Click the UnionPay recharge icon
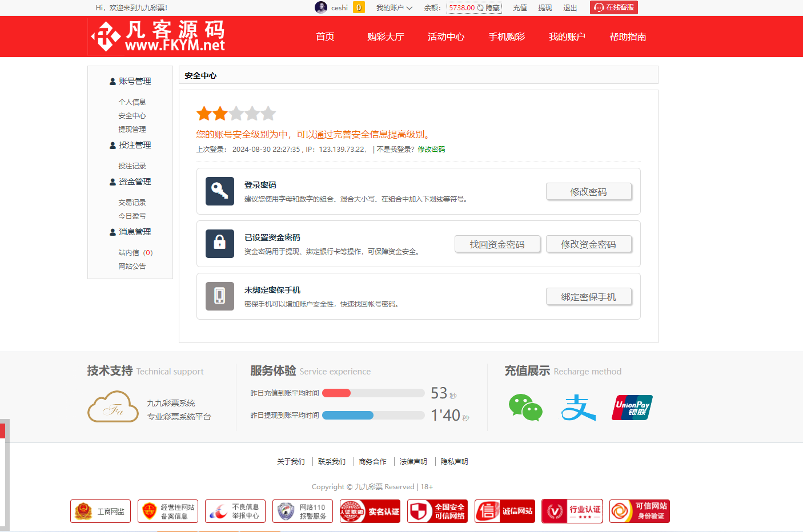 click(632, 407)
